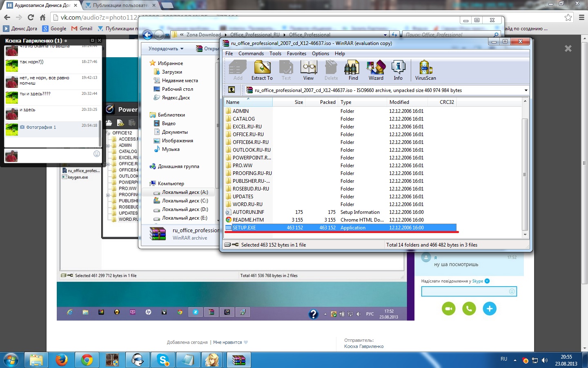Screen dimensions: 588x368
Task: Sort WinRAR list by Size column
Action: [289, 102]
